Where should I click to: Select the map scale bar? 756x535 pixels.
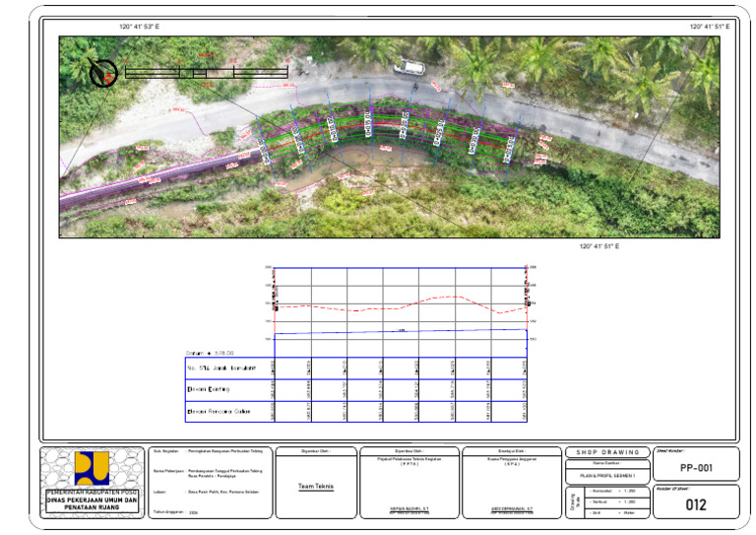click(207, 72)
